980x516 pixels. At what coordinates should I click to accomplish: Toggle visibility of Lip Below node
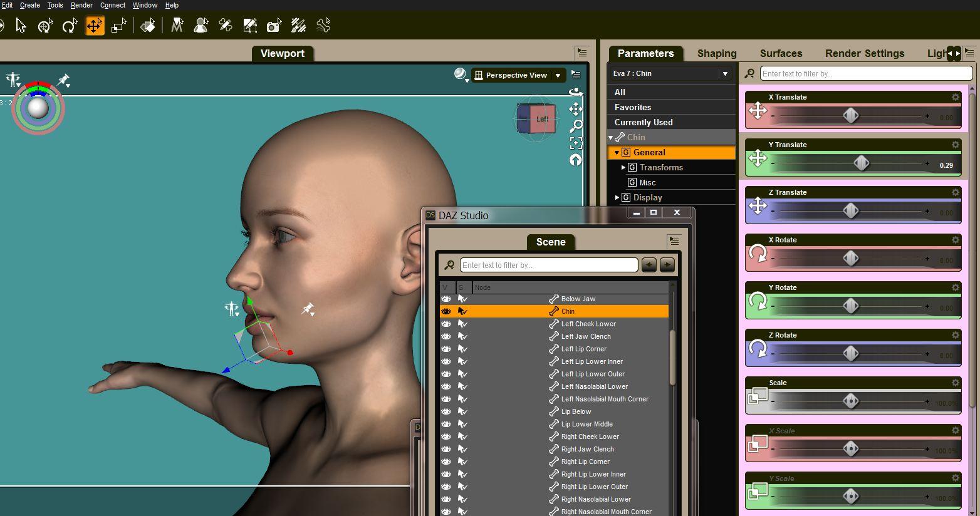click(446, 411)
